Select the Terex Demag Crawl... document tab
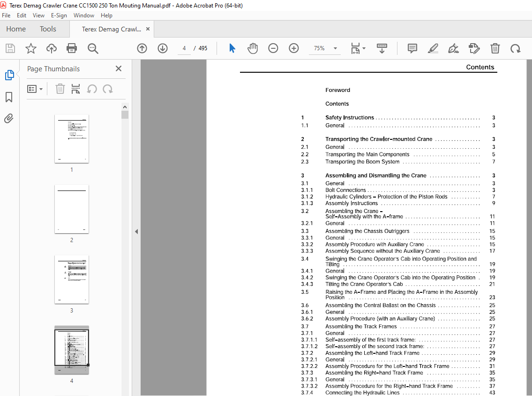This screenshot has width=532, height=396. pos(112,29)
